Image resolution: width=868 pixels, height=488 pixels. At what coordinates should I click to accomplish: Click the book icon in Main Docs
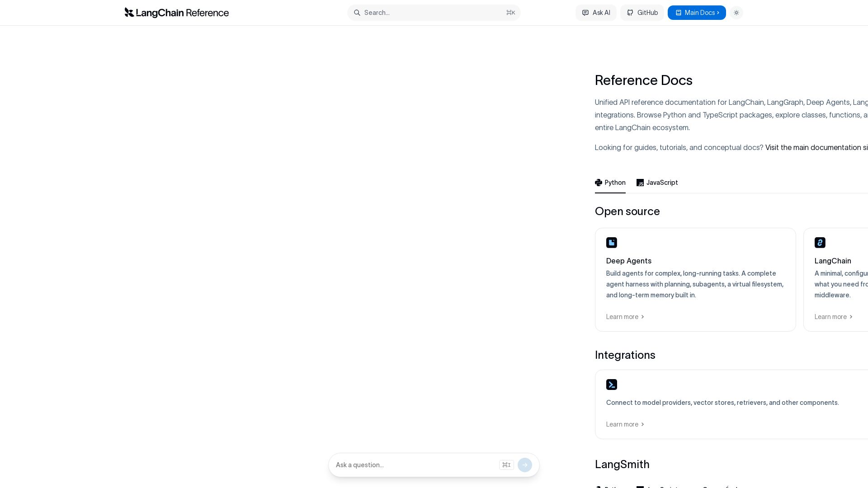click(679, 13)
